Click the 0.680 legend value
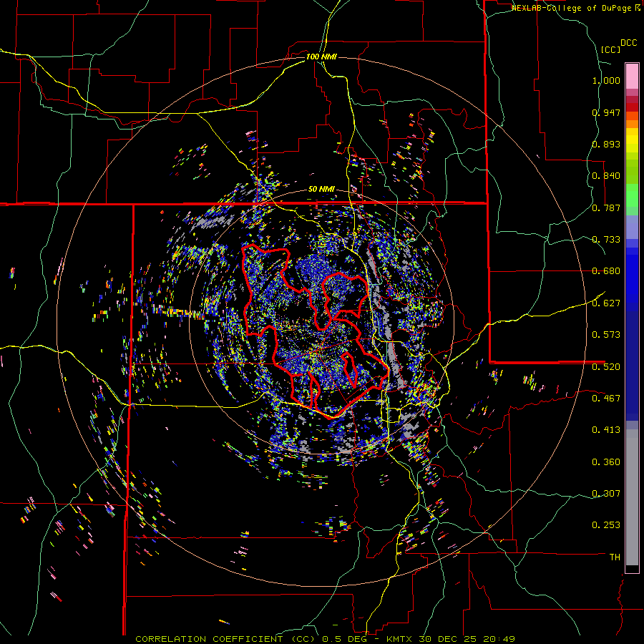Image resolution: width=644 pixels, height=644 pixels. click(606, 271)
